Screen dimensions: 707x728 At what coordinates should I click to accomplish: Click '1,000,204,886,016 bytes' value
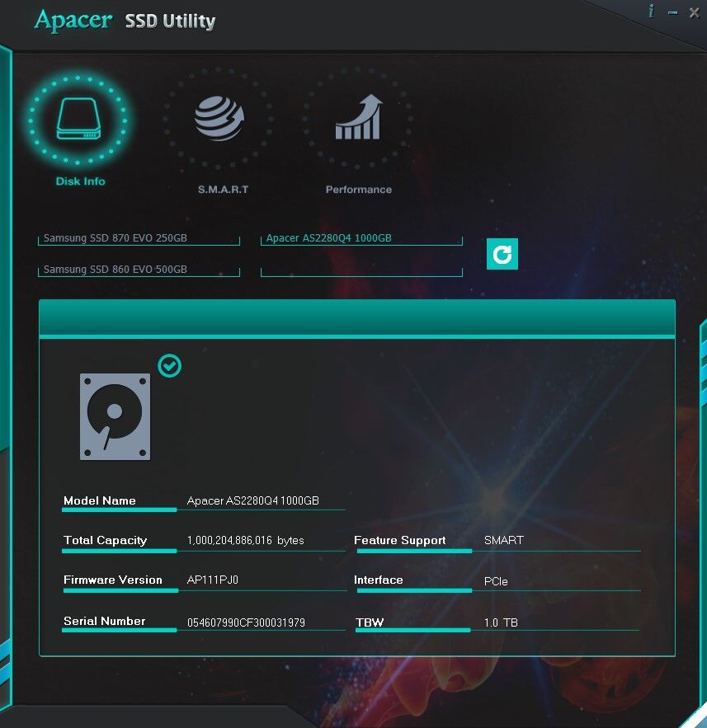coord(245,540)
